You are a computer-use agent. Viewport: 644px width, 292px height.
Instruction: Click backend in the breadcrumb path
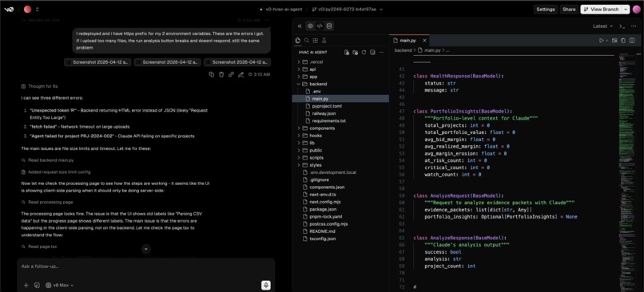click(x=403, y=50)
